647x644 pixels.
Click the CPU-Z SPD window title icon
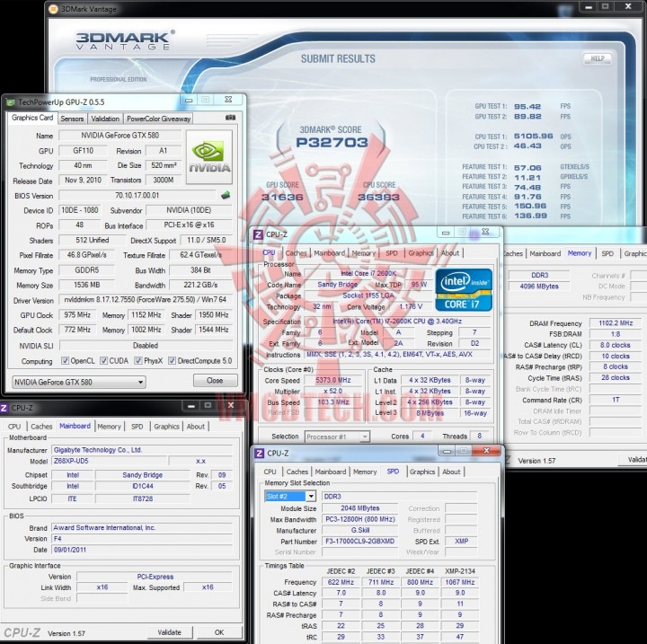259,453
